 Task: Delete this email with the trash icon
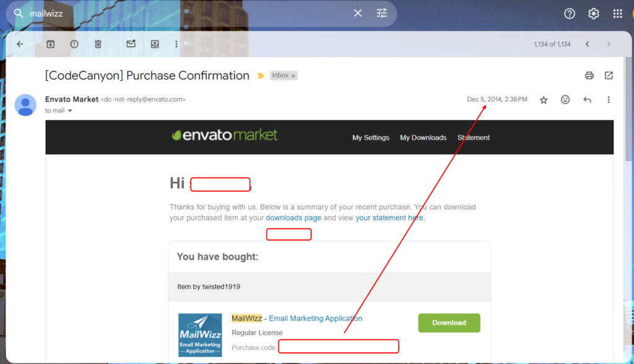pyautogui.click(x=98, y=44)
